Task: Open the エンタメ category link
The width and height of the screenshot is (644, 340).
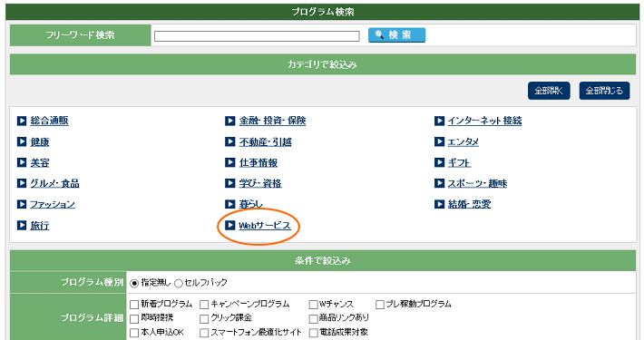Action: point(463,141)
